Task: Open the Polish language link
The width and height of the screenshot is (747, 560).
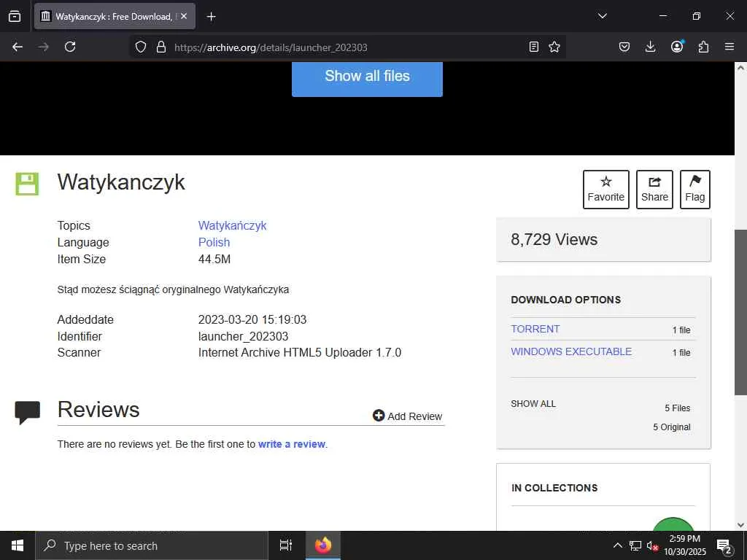Action: click(x=214, y=242)
